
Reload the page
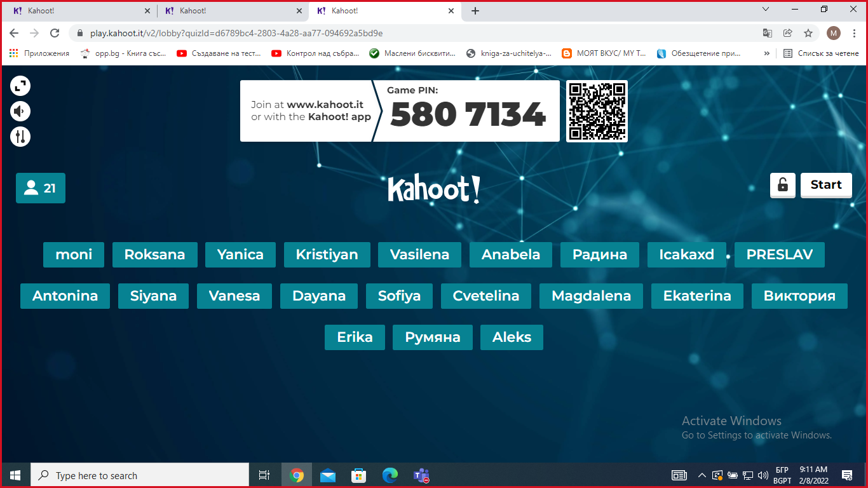55,33
